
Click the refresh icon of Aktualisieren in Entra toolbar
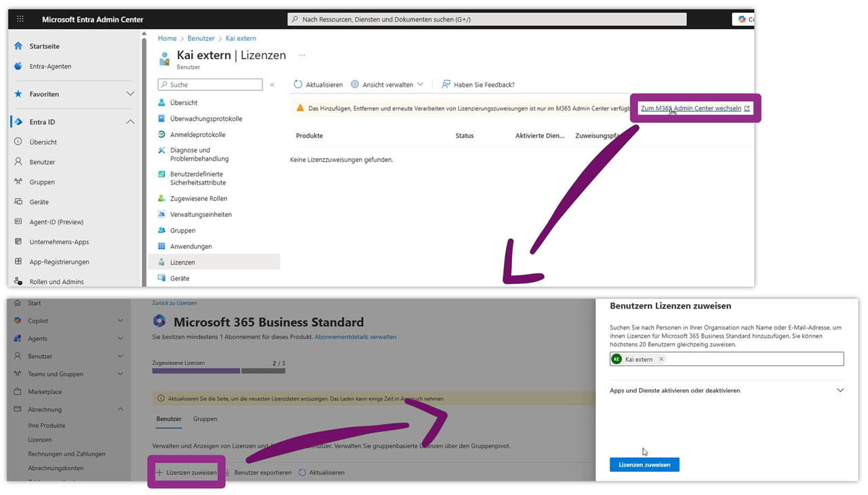pos(298,85)
